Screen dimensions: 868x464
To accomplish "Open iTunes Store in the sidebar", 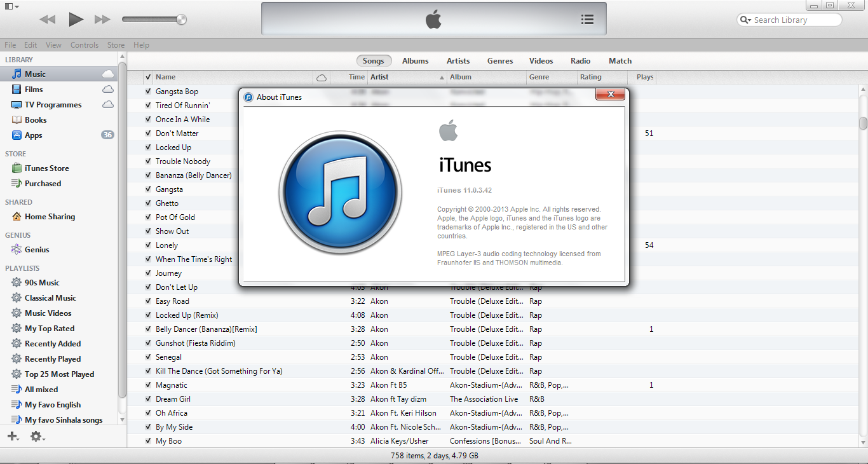I will coord(46,168).
